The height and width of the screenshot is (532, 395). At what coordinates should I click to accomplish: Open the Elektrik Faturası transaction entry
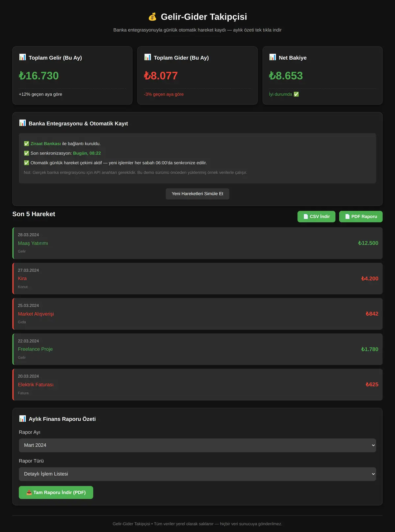(197, 385)
